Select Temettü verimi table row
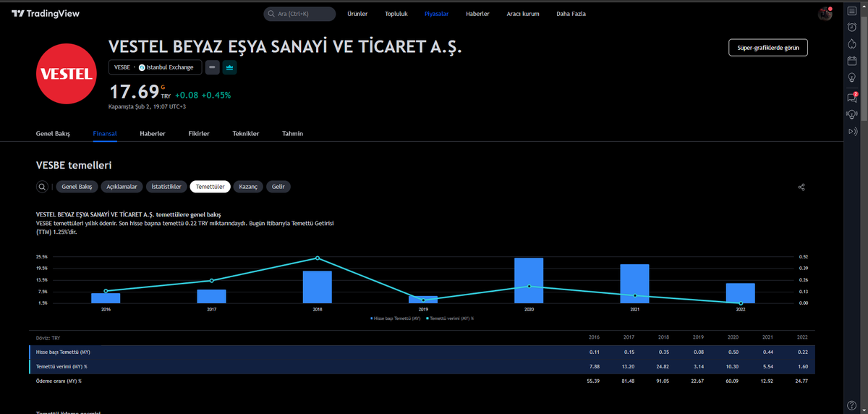 [x=423, y=366]
